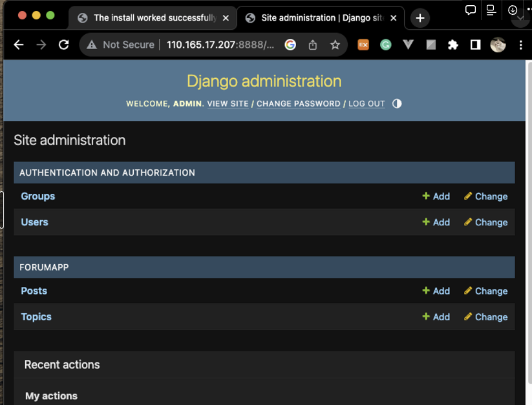Click the pencil icon beside Topics Change
The height and width of the screenshot is (405, 532).
point(468,317)
